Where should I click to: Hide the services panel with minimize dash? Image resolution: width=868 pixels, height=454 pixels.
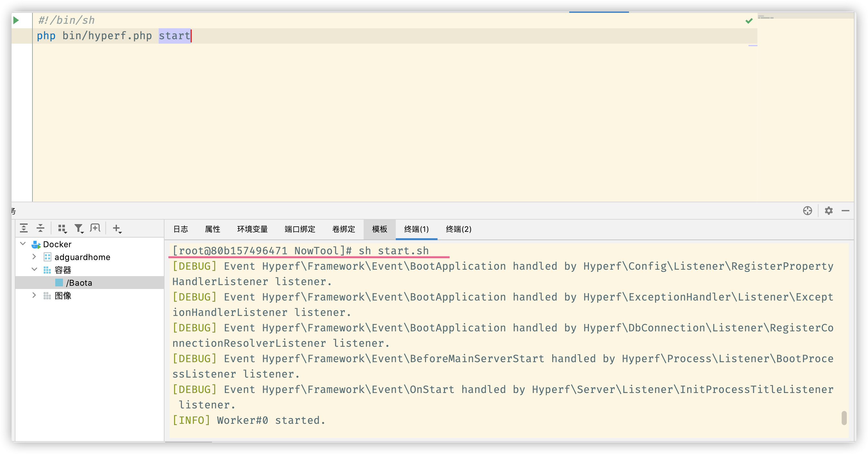pos(846,211)
